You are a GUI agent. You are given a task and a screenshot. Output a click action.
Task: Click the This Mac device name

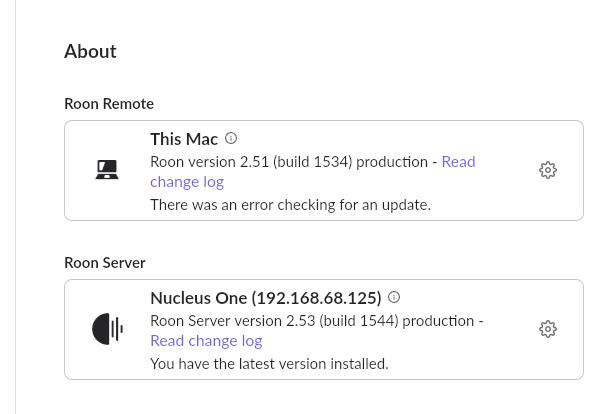pos(184,139)
